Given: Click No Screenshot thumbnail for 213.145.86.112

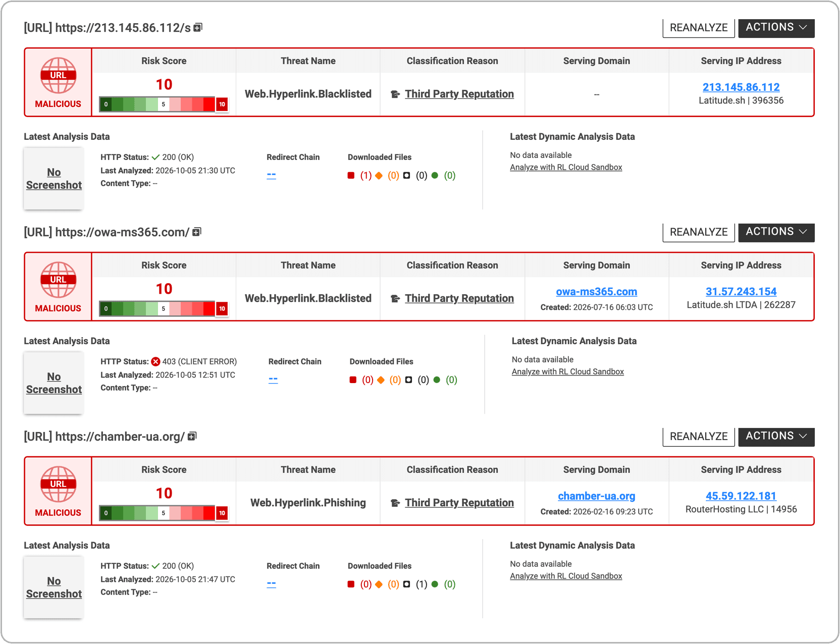Looking at the screenshot, I should click(54, 179).
